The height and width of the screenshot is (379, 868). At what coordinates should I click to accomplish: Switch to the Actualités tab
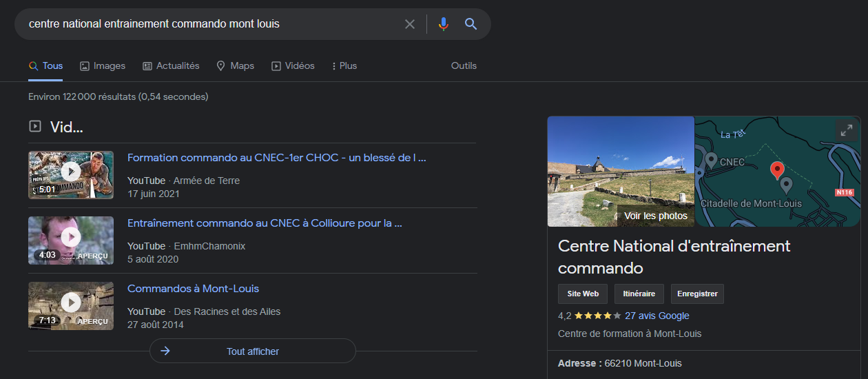(x=171, y=66)
